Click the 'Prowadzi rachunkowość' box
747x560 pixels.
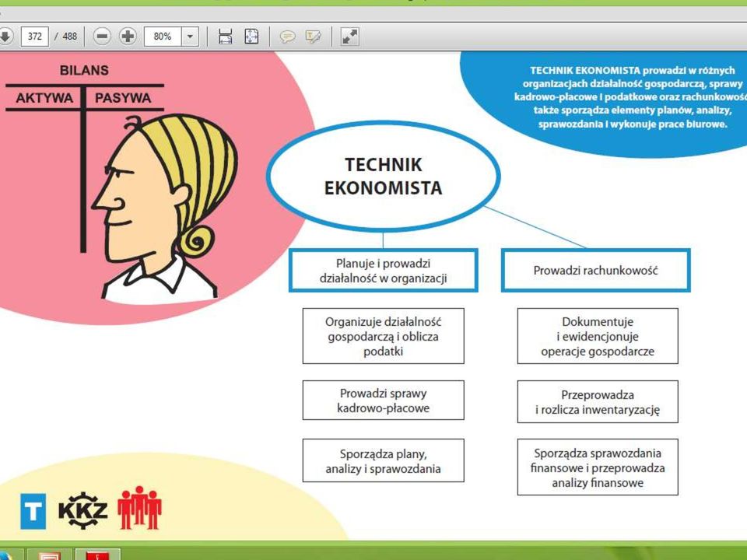coord(595,271)
